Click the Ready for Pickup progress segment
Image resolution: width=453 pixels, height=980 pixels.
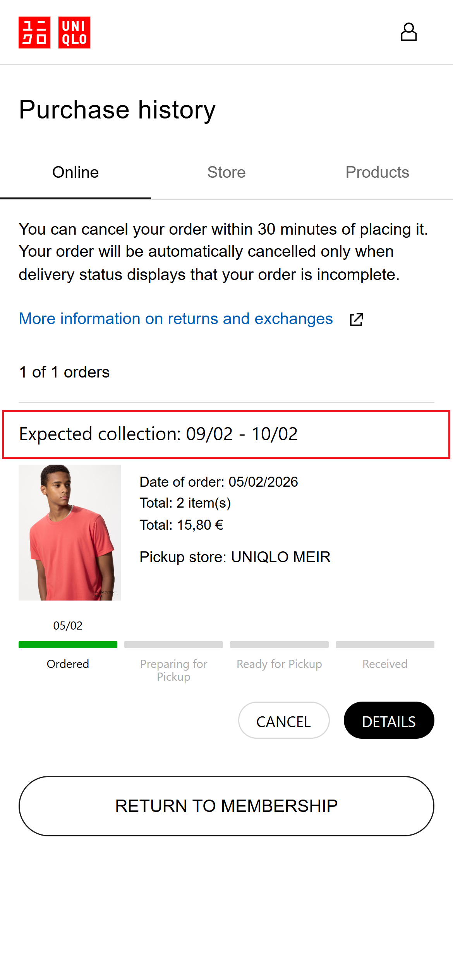pyautogui.click(x=279, y=645)
